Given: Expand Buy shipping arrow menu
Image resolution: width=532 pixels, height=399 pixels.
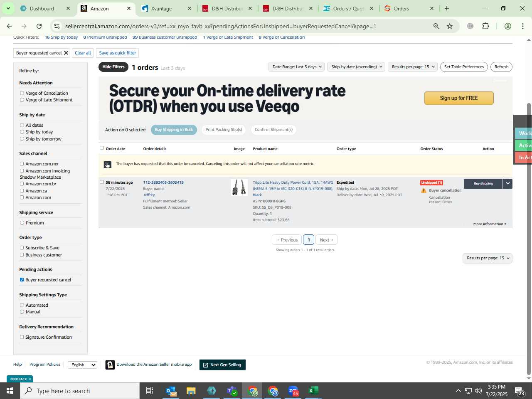Looking at the screenshot, I should pyautogui.click(x=507, y=183).
